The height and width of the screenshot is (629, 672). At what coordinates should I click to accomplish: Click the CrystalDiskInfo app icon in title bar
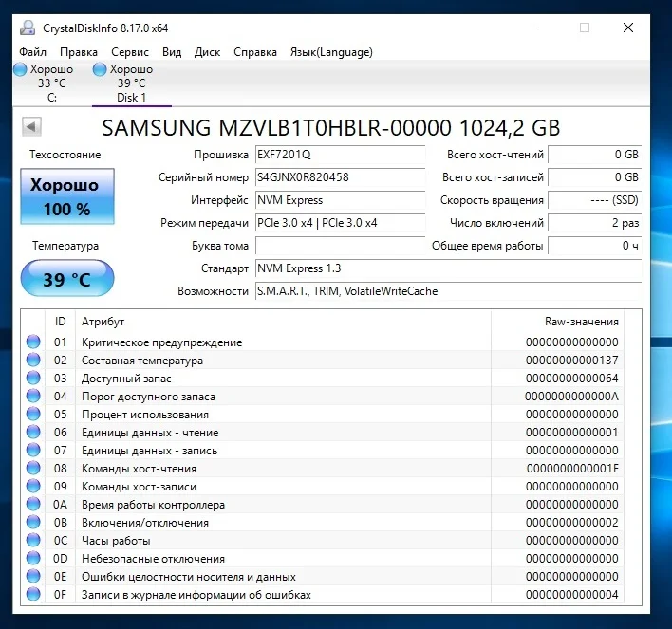27,28
